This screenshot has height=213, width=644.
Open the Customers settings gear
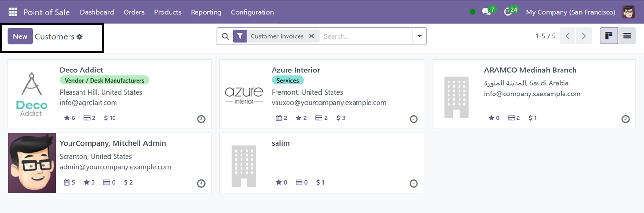80,36
